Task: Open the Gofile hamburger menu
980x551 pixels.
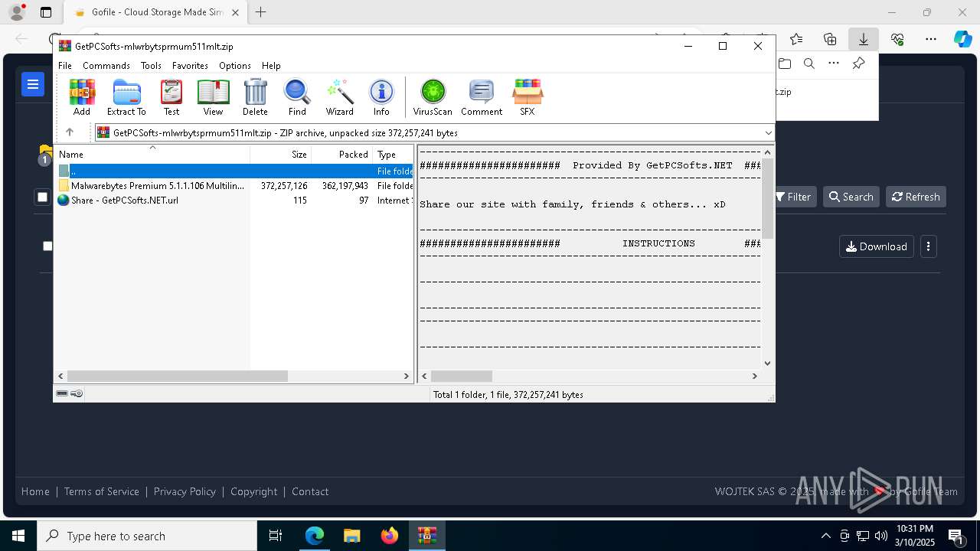Action: pos(33,84)
